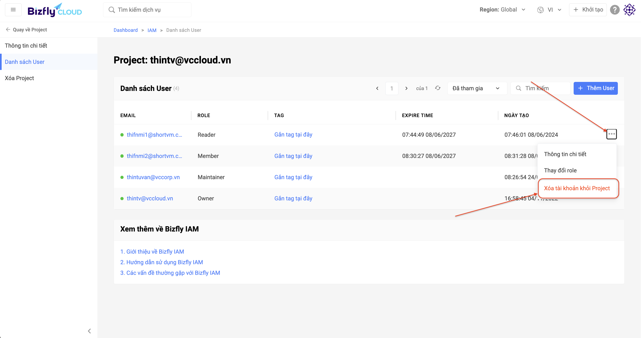Open the 'Đã tham gia' filter dropdown
644x338 pixels.
point(476,88)
